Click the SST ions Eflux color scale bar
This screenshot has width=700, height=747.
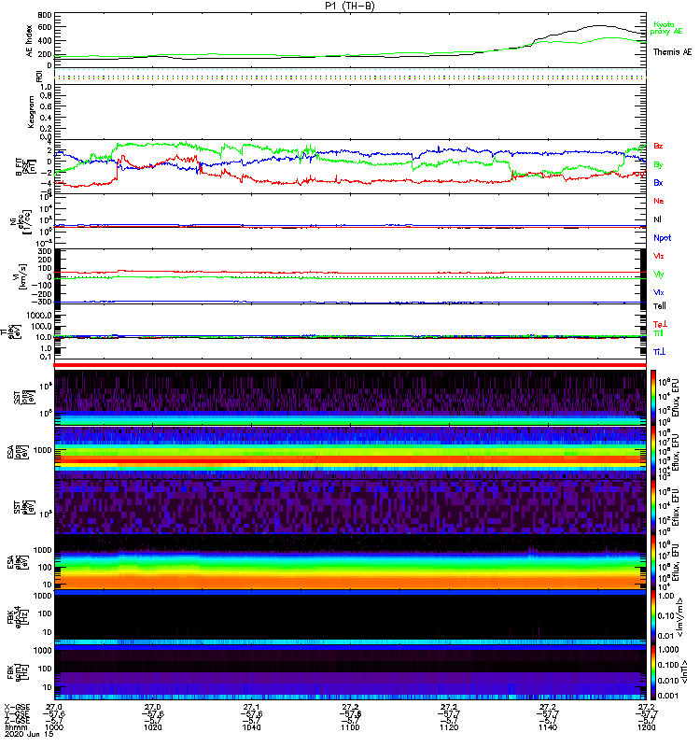point(653,397)
